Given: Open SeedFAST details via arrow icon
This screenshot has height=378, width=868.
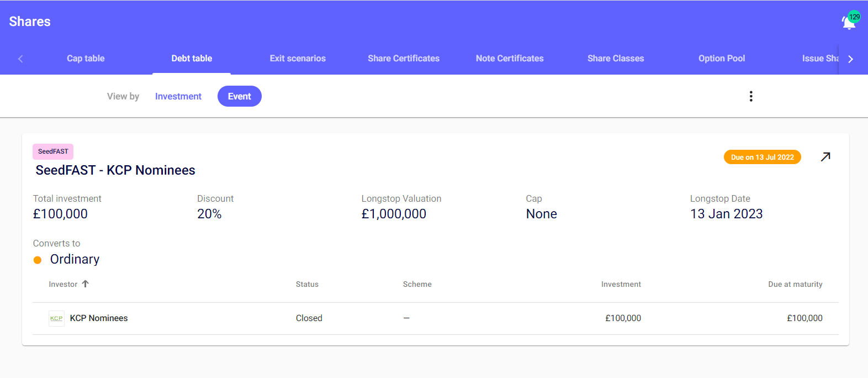Looking at the screenshot, I should click(x=825, y=157).
